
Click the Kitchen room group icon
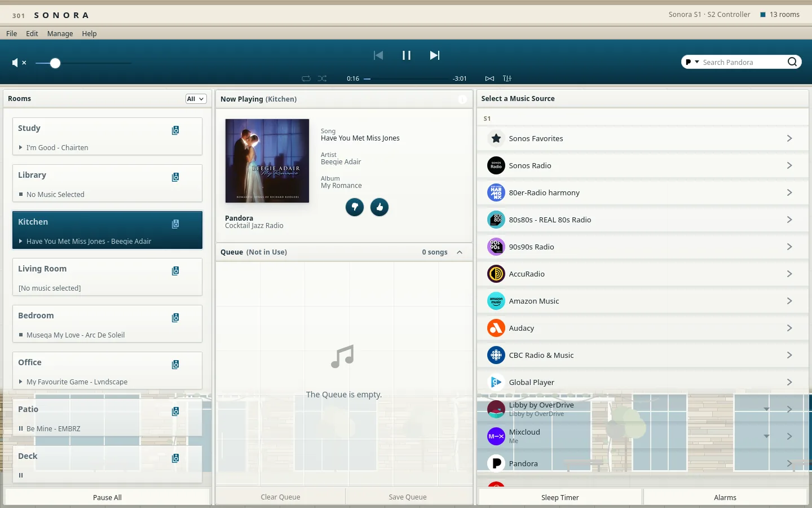click(175, 224)
